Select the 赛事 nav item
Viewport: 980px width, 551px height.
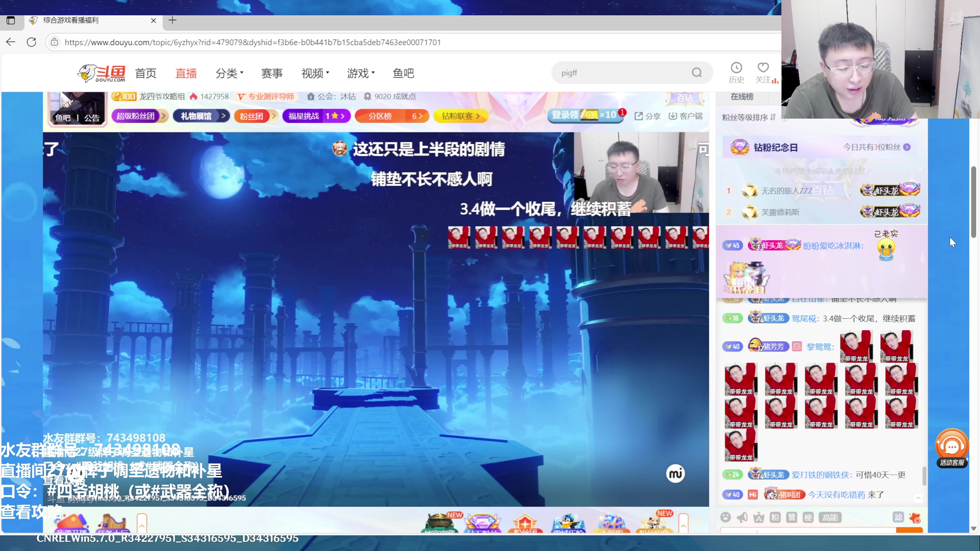coord(272,73)
